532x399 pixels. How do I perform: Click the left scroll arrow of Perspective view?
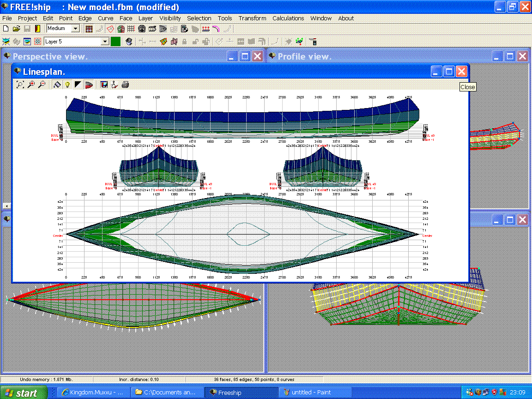[x=7, y=206]
